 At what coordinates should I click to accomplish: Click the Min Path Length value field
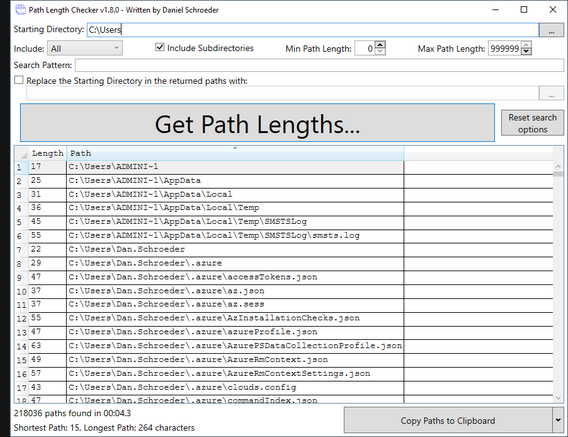click(x=365, y=49)
